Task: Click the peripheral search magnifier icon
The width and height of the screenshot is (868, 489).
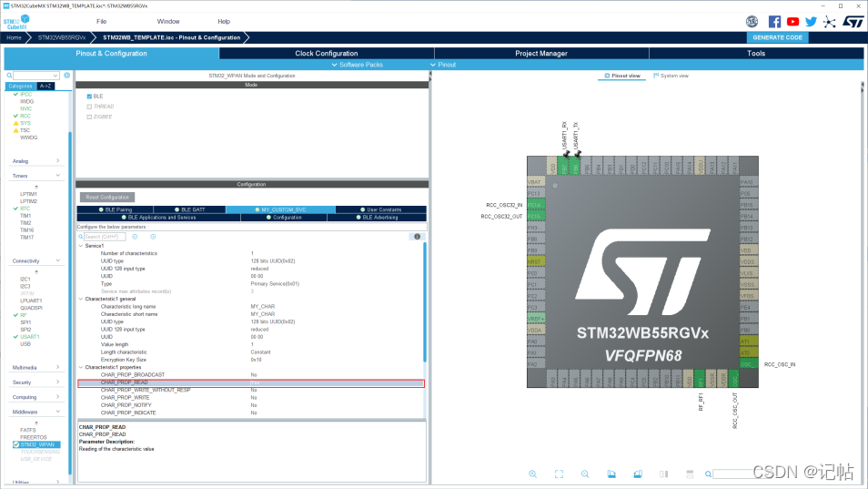Action: (x=9, y=76)
